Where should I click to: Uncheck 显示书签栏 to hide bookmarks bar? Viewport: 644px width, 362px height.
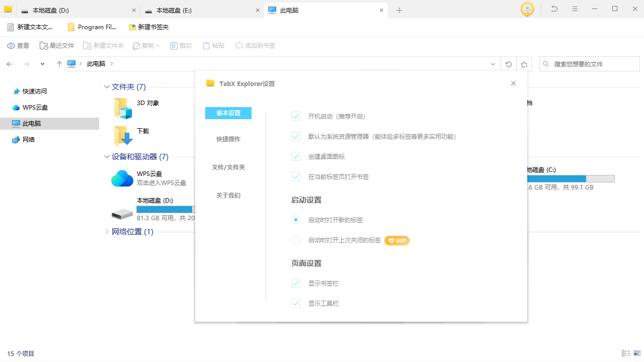coord(296,283)
